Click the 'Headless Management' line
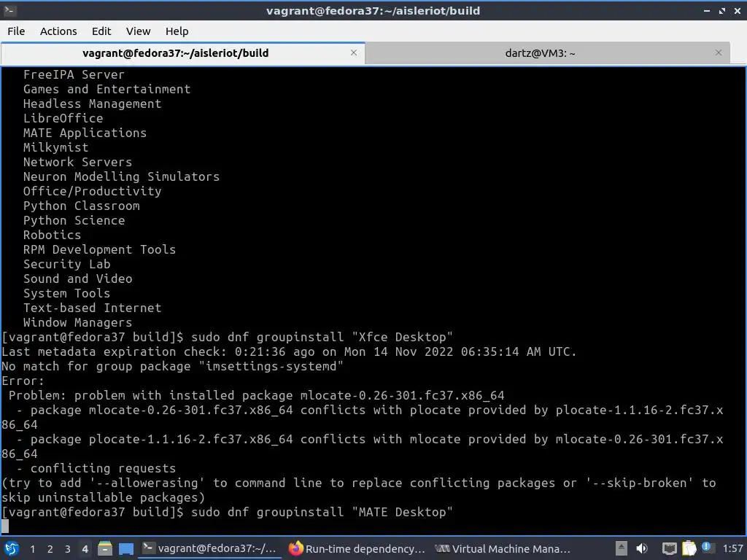Screen dimensions: 747x560 click(93, 104)
